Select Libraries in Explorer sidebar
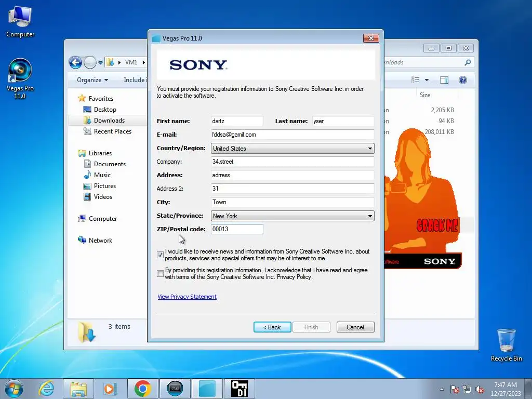 pyautogui.click(x=100, y=153)
